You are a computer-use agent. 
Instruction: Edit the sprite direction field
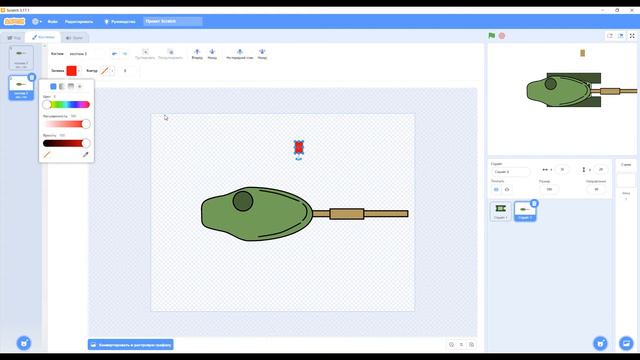(596, 189)
